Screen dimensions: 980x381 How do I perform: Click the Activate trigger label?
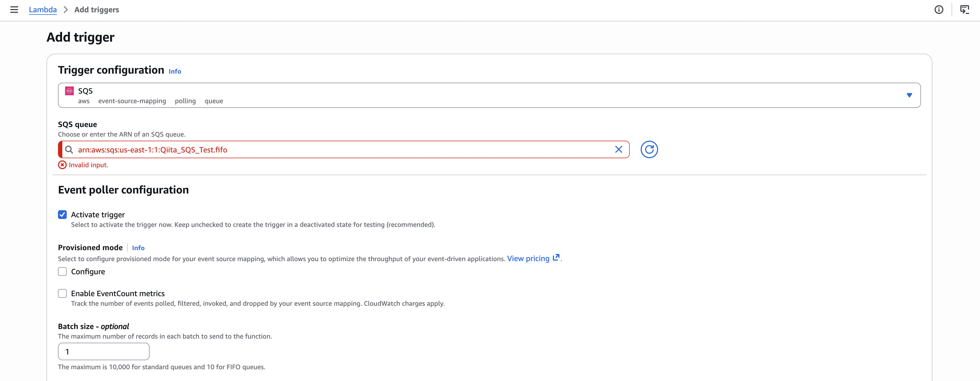tap(98, 215)
